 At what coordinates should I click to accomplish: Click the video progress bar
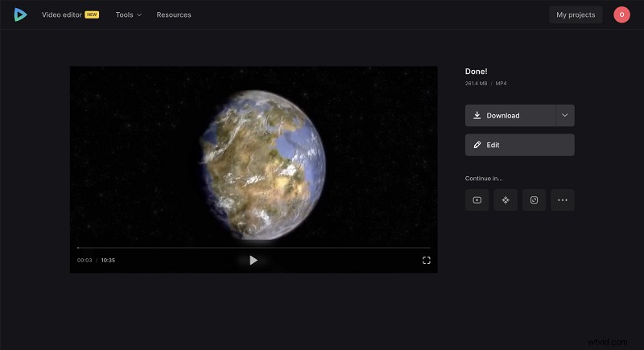point(254,248)
